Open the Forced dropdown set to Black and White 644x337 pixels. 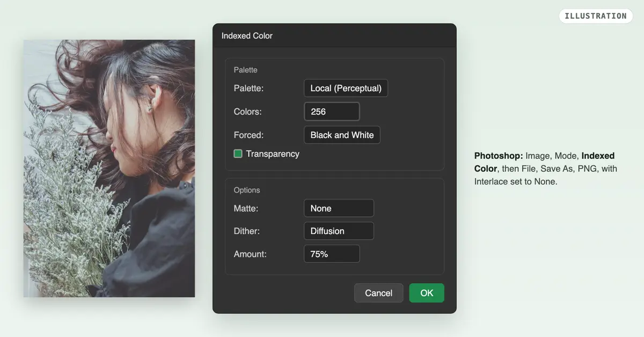coord(342,135)
